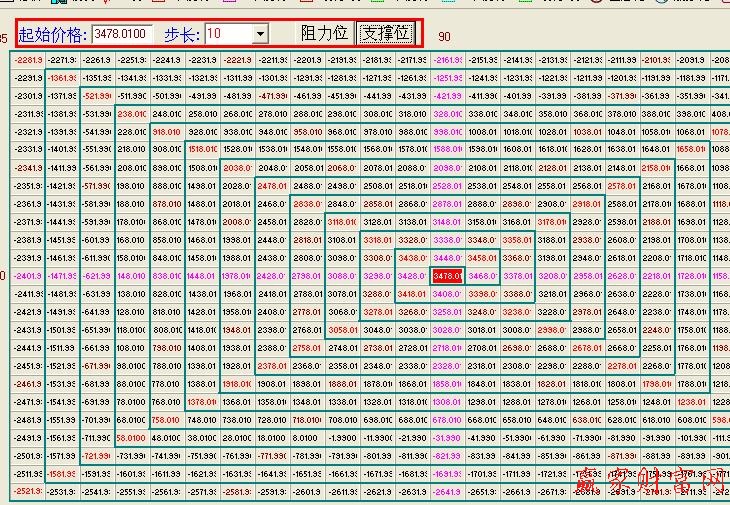
Task: Open the 步长 step size dropdown
Action: click(260, 34)
